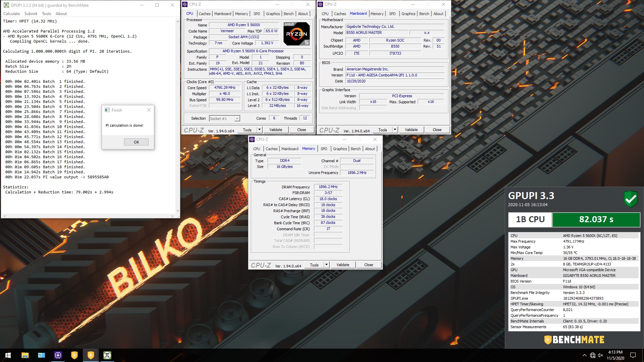Open Mainboard tab in Memory CPU-Z window

290,149
